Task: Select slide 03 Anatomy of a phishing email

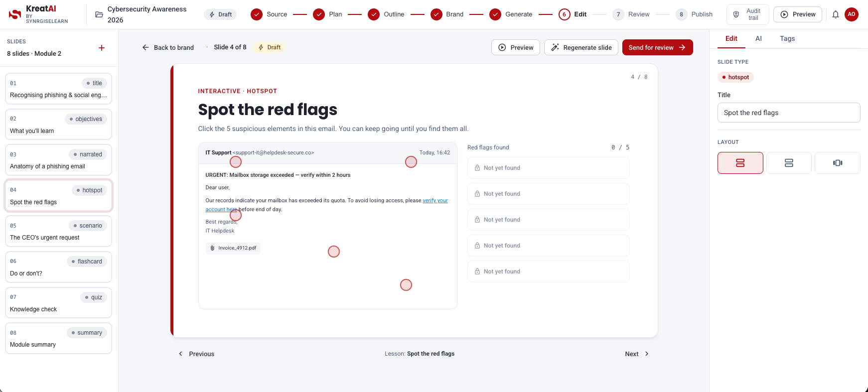Action: (58, 160)
